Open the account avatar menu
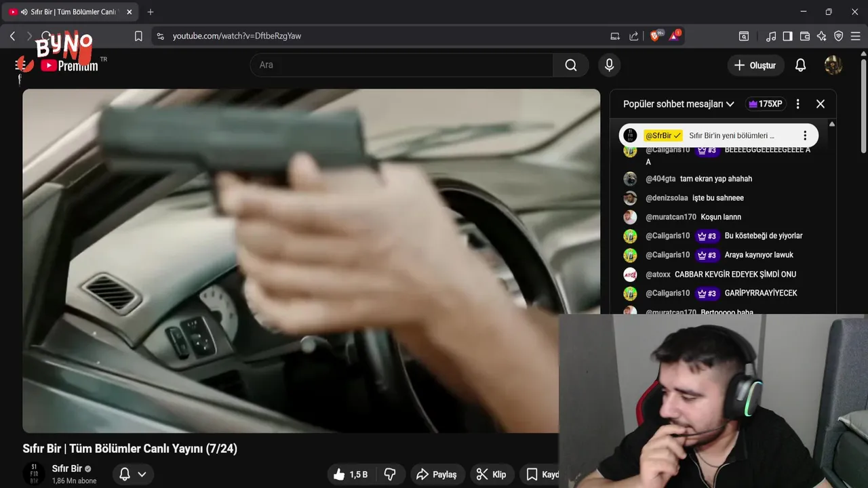 tap(833, 65)
